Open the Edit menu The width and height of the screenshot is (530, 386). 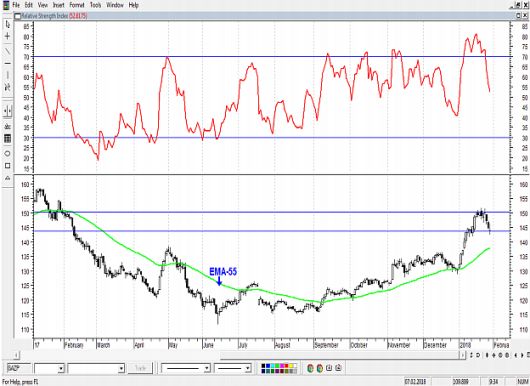pos(29,5)
